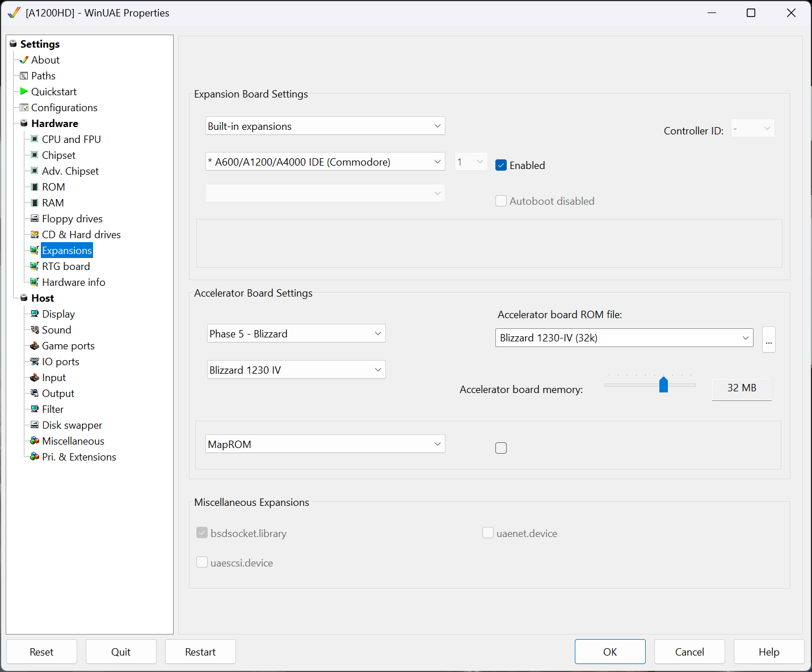Click the RTG board card icon
The height and width of the screenshot is (672, 812).
pos(35,266)
